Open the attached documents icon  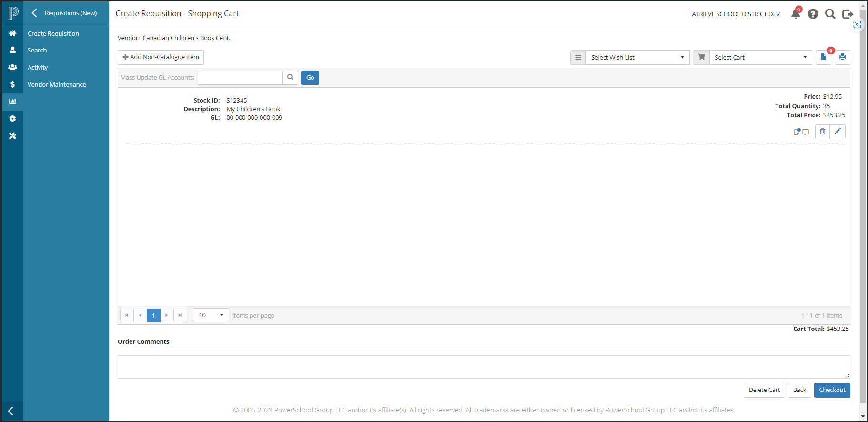[x=823, y=57]
